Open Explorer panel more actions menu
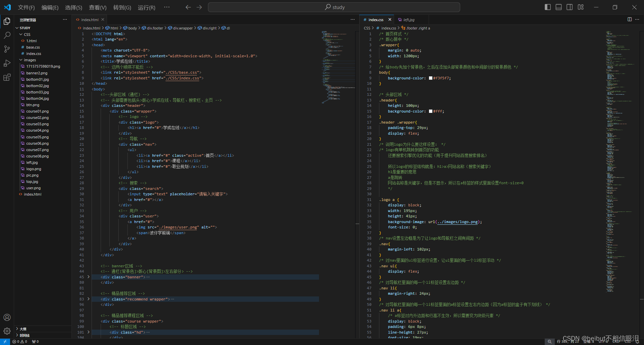This screenshot has height=345, width=644. [x=65, y=20]
